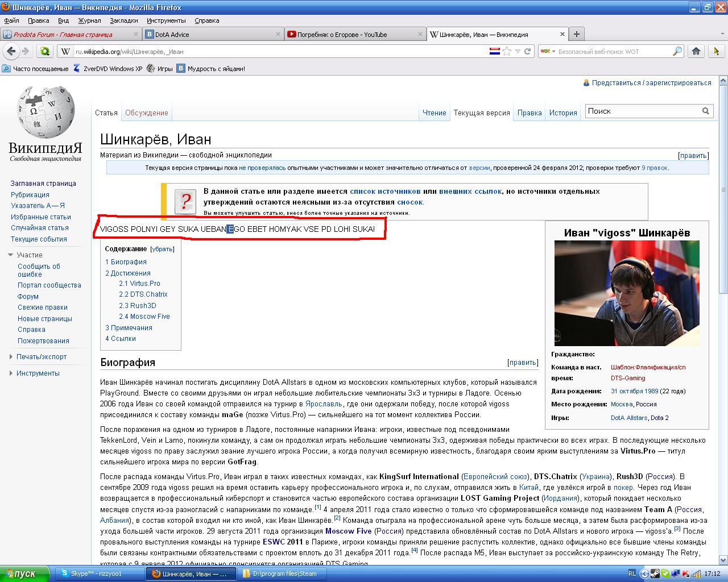The width and height of the screenshot is (728, 582).
Task: Open the Журнал menu
Action: pos(89,20)
